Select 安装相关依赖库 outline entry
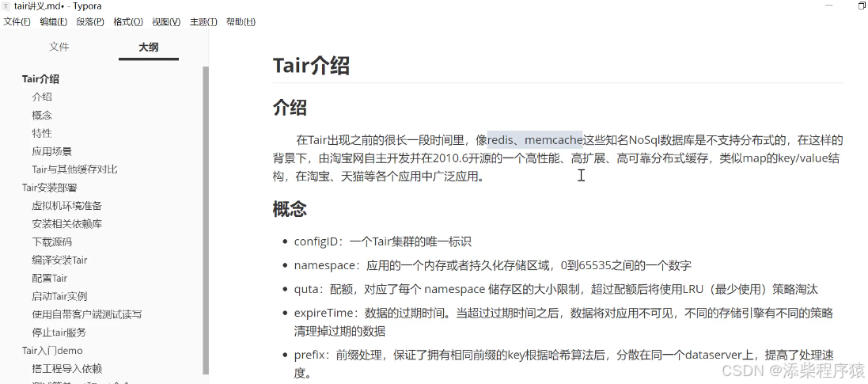This screenshot has height=384, width=868. [x=67, y=224]
